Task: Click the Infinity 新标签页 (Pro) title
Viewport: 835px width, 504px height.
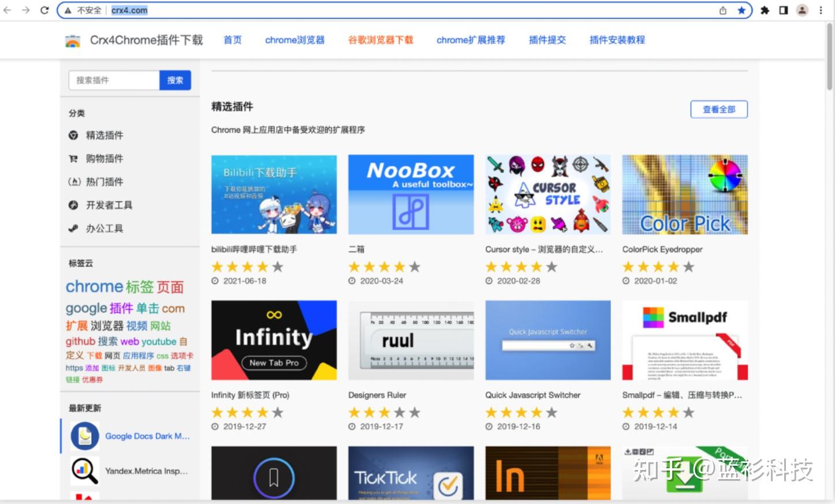Action: click(250, 395)
